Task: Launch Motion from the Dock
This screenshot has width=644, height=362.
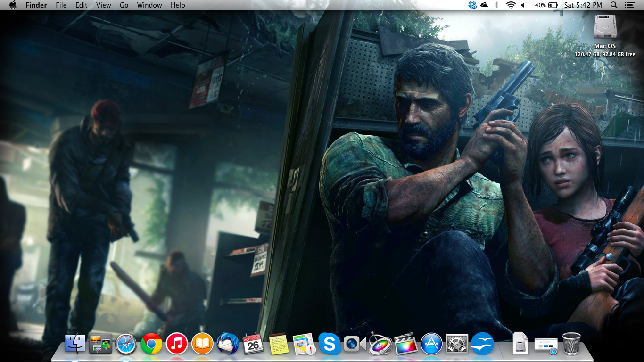Action: [380, 344]
